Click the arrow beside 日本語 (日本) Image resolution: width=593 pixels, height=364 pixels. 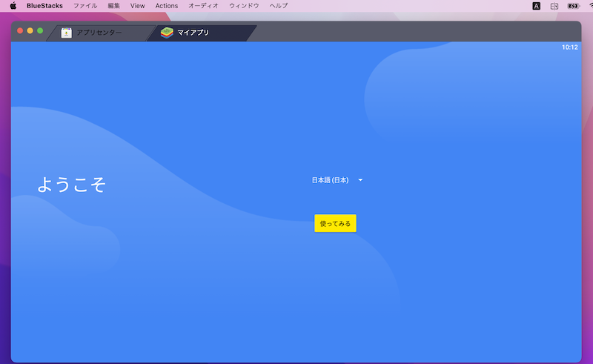[x=360, y=179]
